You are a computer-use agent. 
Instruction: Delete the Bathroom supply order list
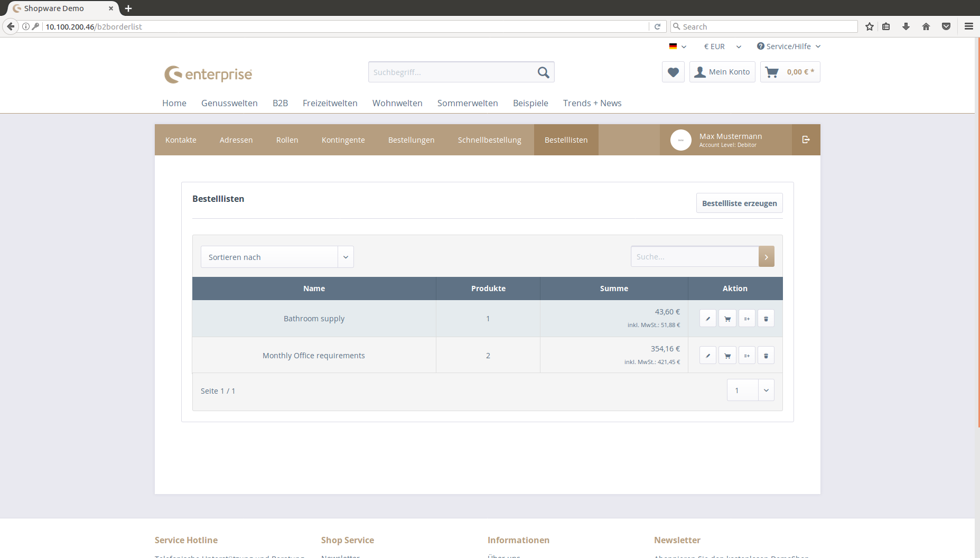coord(766,319)
